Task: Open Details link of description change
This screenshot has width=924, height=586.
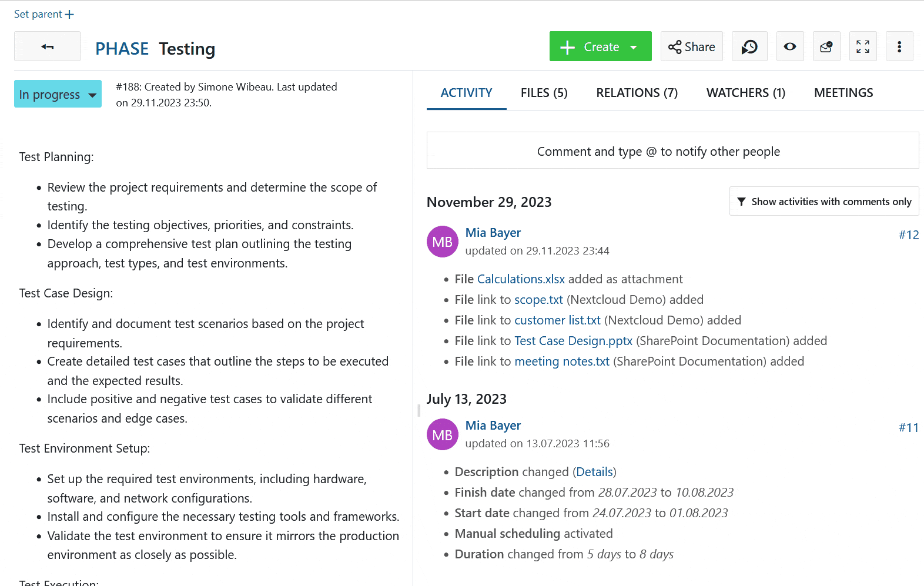Action: 594,472
